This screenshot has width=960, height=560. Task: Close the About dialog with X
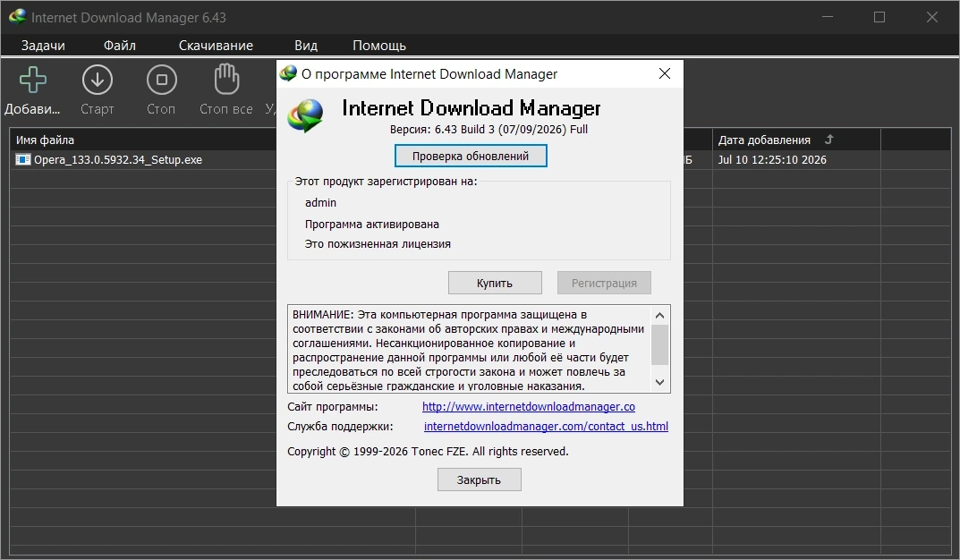[x=664, y=74]
